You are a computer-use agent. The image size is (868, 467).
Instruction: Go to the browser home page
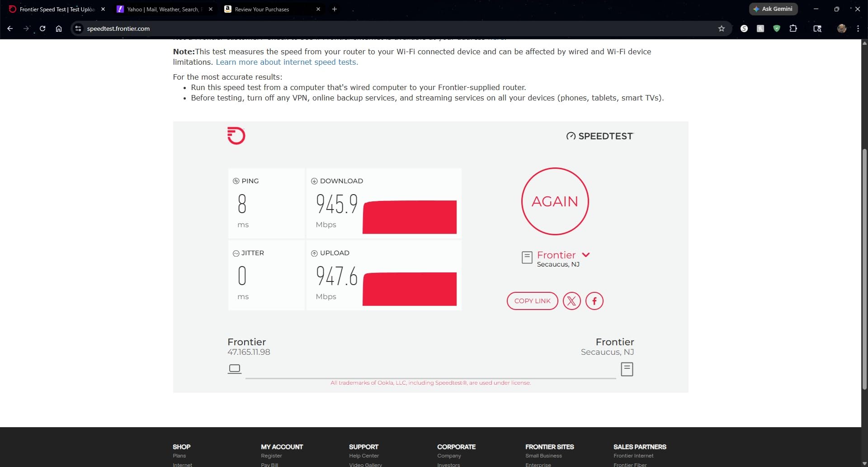pyautogui.click(x=59, y=29)
